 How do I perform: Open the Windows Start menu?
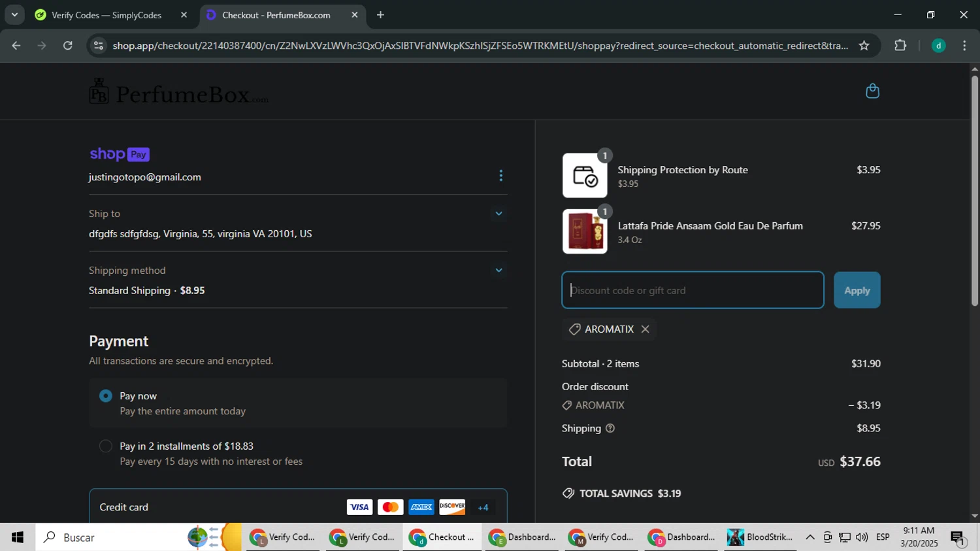point(17,537)
